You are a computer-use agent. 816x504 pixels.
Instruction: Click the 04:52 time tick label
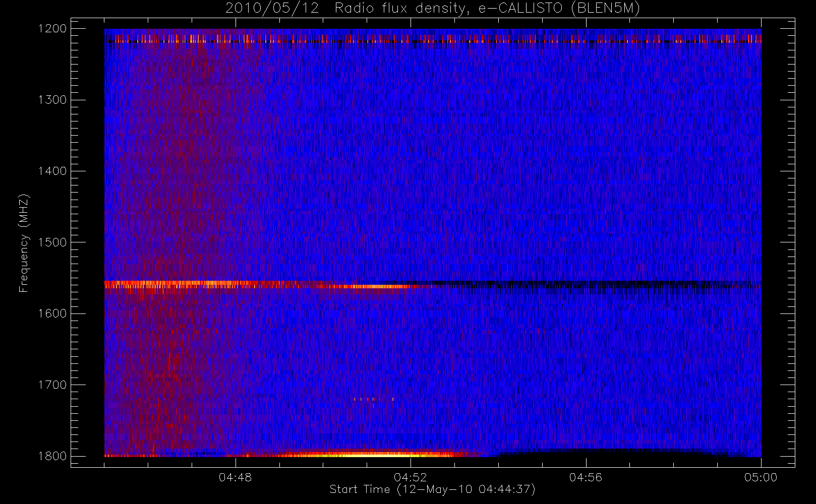coord(411,477)
